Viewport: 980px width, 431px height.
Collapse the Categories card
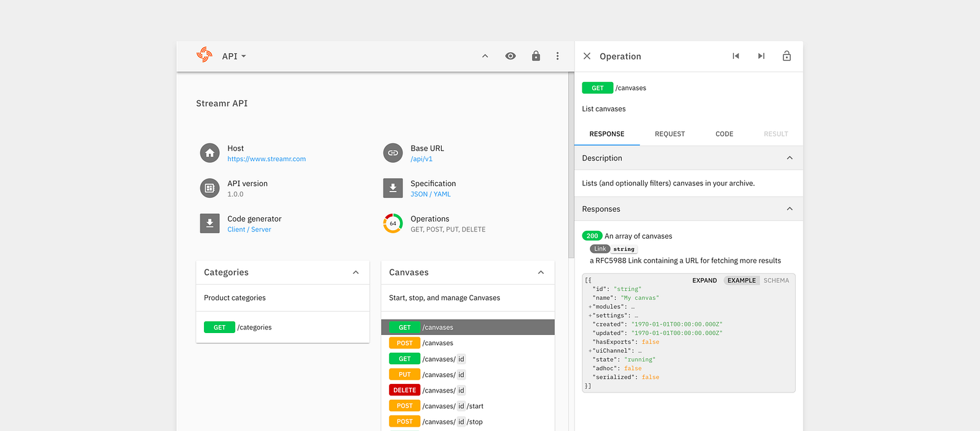[x=356, y=272]
